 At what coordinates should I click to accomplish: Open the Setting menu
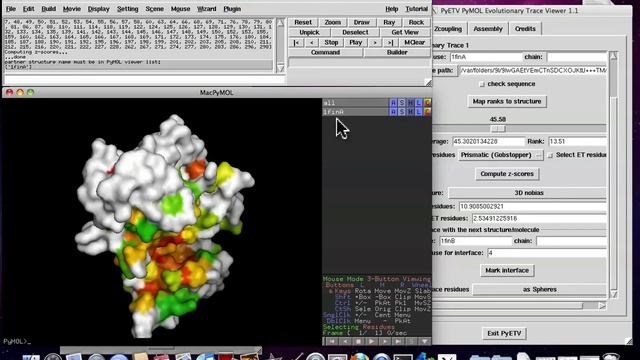tap(127, 9)
